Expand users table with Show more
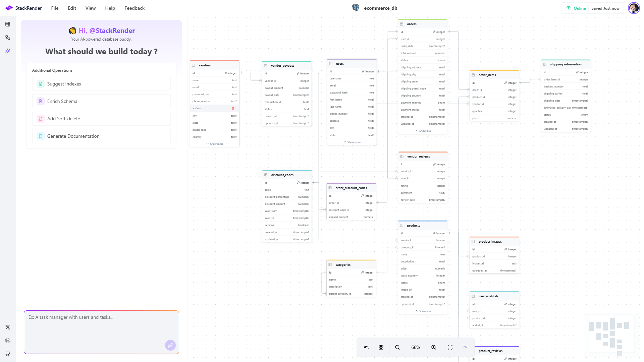 (x=352, y=142)
